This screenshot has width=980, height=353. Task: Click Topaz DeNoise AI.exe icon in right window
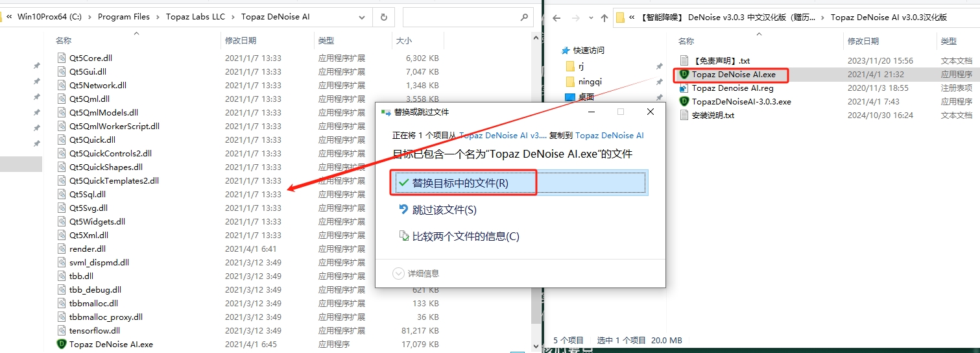tap(684, 74)
